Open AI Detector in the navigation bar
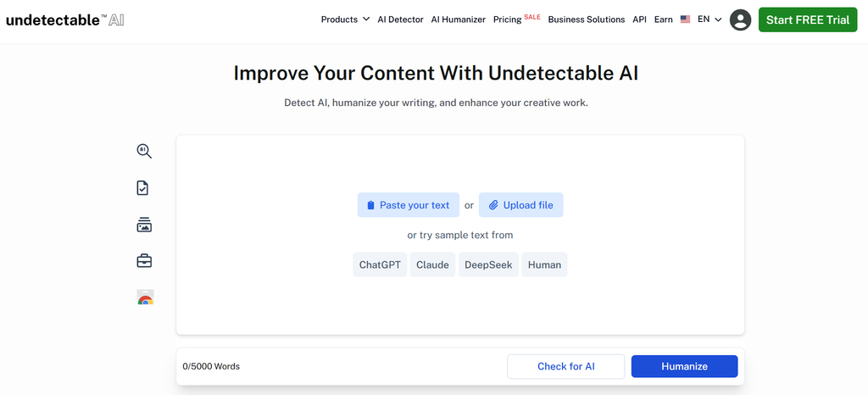This screenshot has width=868, height=395. pyautogui.click(x=400, y=19)
